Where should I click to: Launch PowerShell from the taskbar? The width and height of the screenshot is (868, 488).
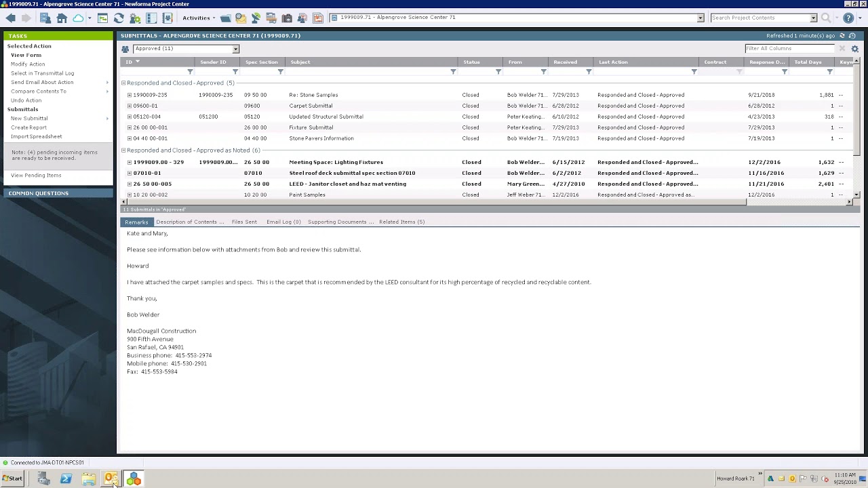pyautogui.click(x=66, y=479)
